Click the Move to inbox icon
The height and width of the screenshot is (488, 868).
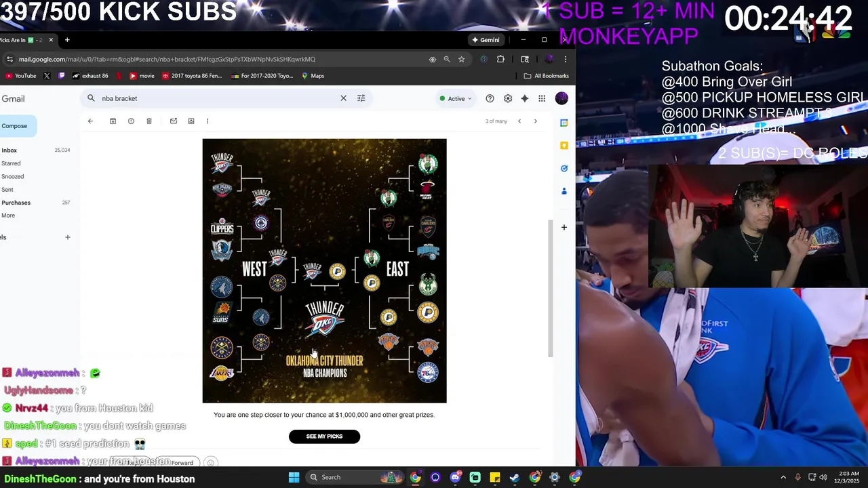point(191,121)
